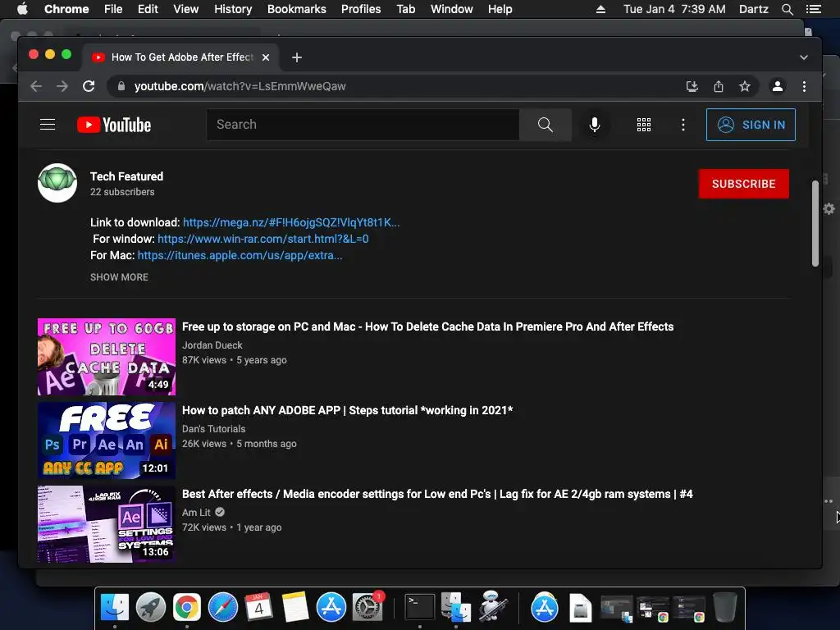Open the Edit menu

coord(148,9)
